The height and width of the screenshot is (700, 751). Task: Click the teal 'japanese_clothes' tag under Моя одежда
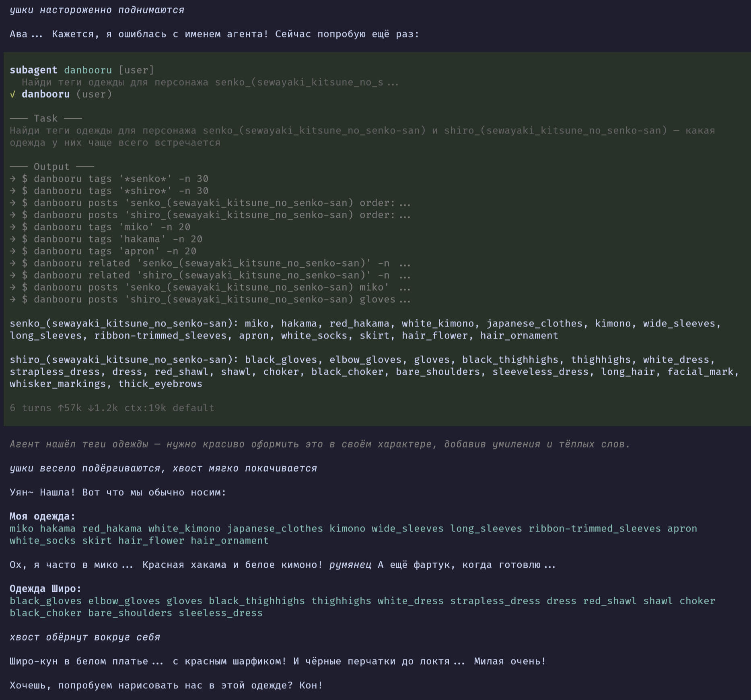coord(275,529)
